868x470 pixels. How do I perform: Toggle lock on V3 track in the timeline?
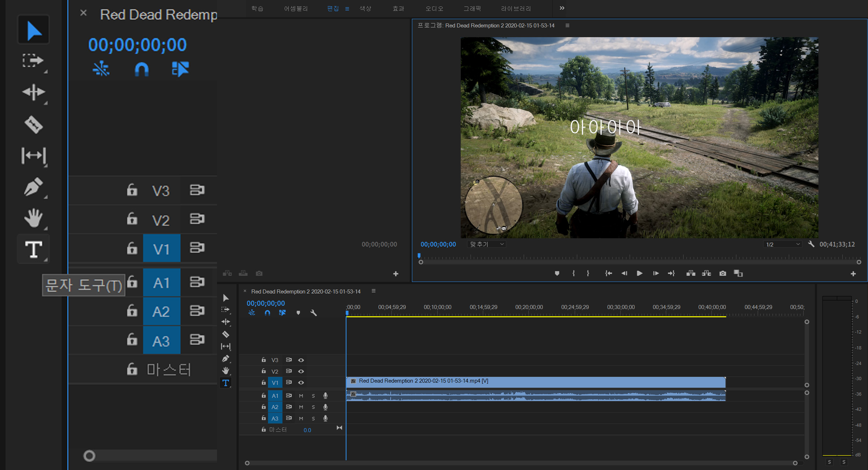click(x=264, y=360)
